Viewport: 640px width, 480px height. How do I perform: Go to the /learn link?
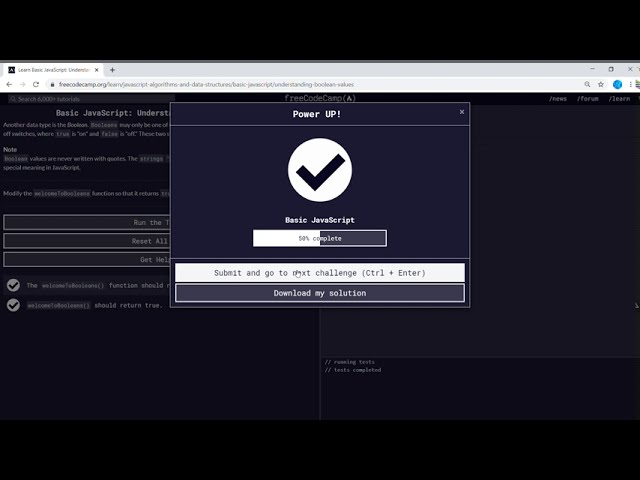coord(619,99)
